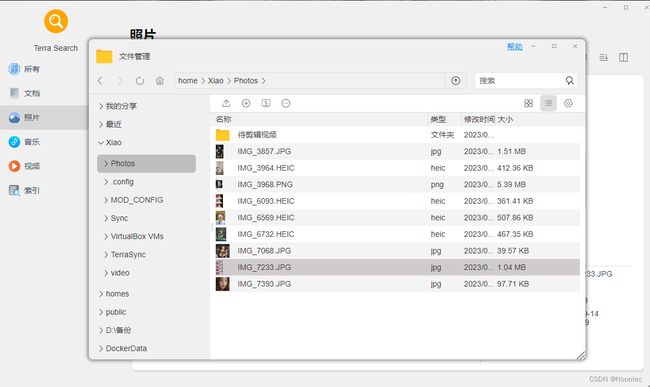Screen dimensions: 650x387
Task: Select file IMG_3968.PNG
Action: (x=397, y=184)
